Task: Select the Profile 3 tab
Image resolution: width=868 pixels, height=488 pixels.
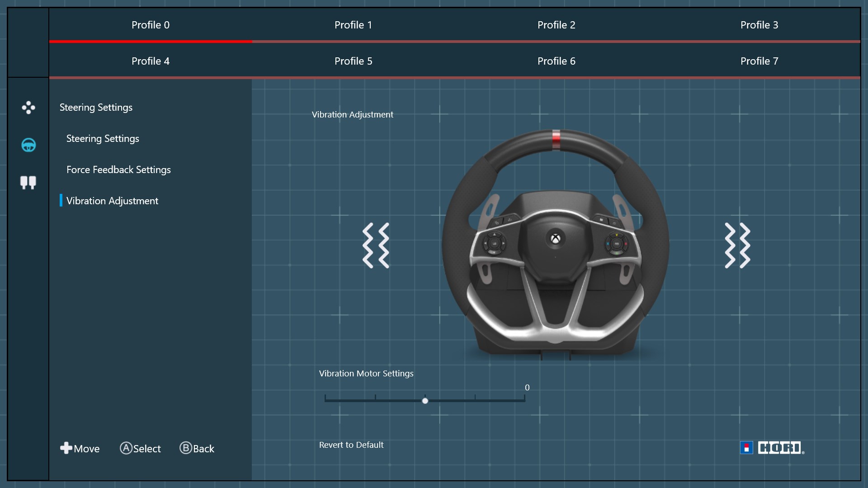Action: [x=759, y=25]
